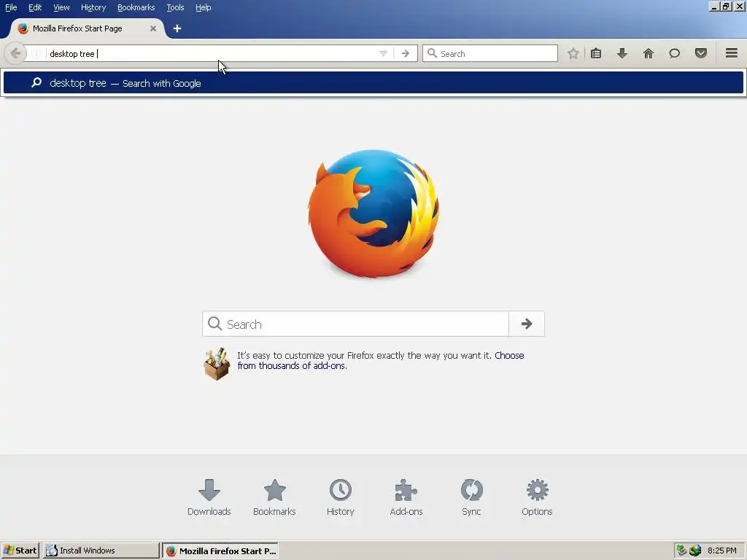
Task: Open Add-ons puzzle piece on the start page
Action: tap(406, 497)
